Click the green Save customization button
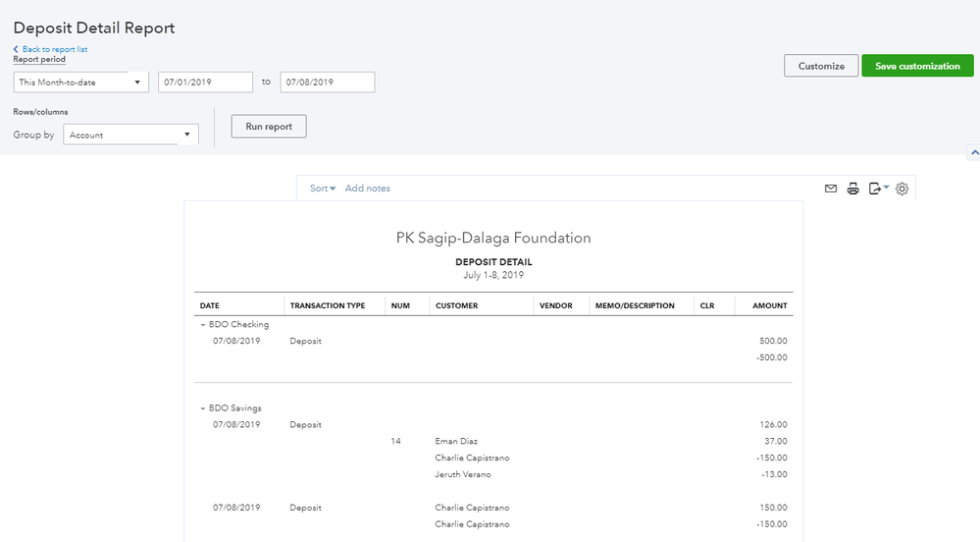 [917, 66]
